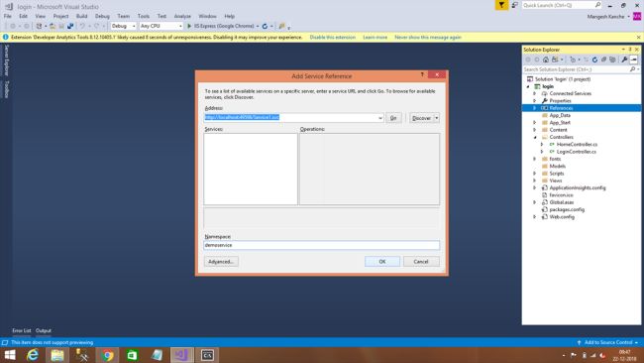Expand the HomeController.cs node
The height and width of the screenshot is (363, 644).
(x=542, y=144)
